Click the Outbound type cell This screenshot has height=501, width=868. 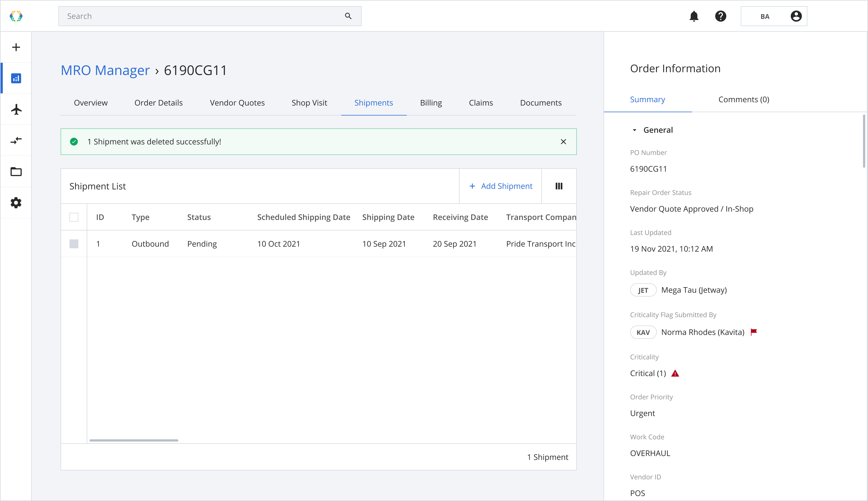(150, 244)
